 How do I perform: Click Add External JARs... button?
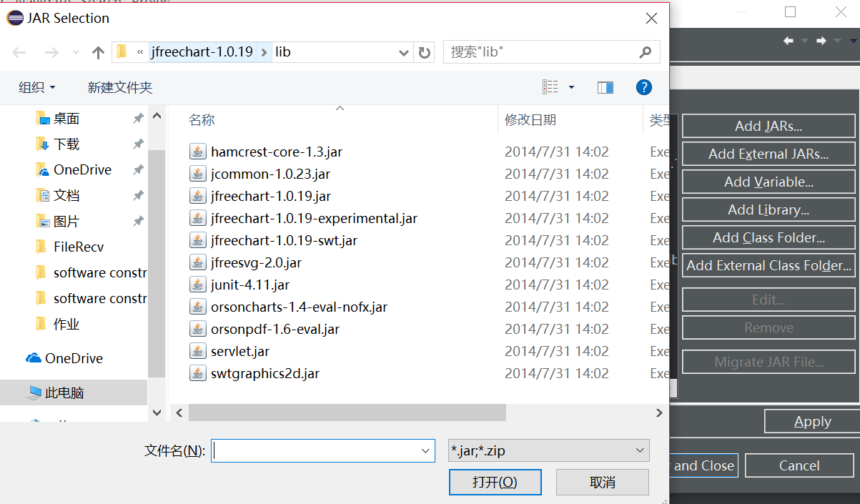click(x=768, y=154)
